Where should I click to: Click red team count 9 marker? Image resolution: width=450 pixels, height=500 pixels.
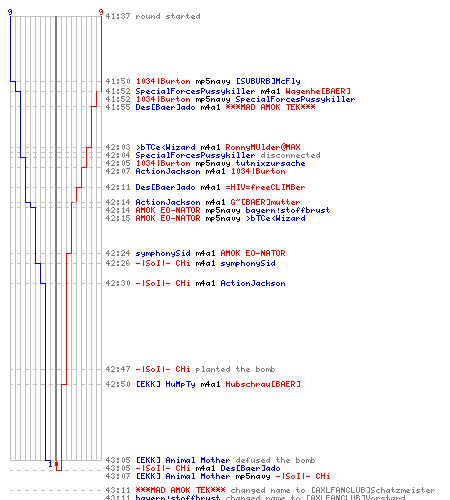101,12
